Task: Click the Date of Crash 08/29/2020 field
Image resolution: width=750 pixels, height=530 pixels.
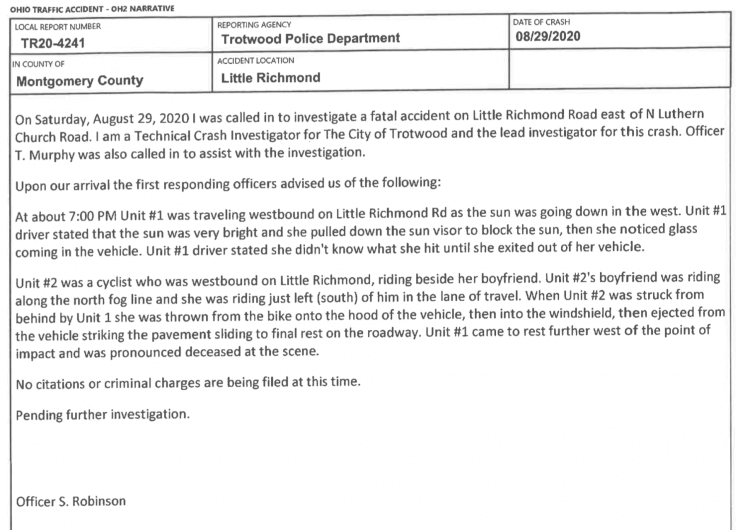Action: point(620,30)
